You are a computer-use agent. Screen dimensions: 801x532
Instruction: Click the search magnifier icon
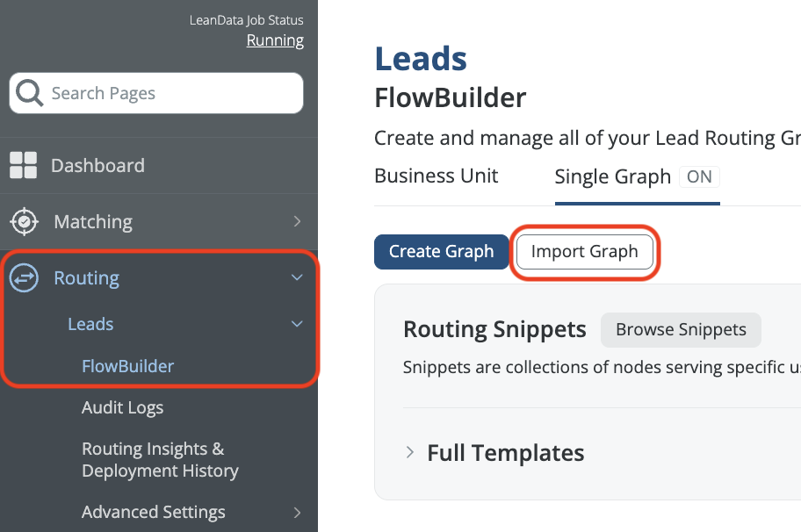[29, 93]
